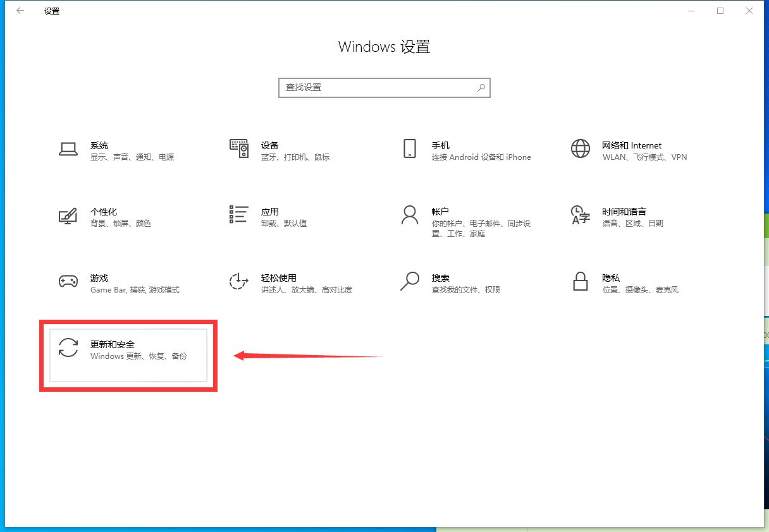
Task: Select the 轻松使用 title text
Action: point(279,278)
